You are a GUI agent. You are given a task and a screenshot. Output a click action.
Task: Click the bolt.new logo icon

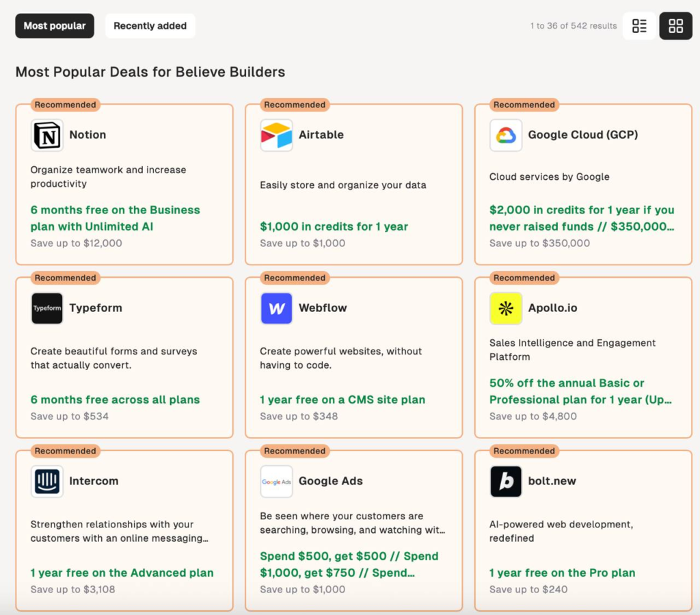coord(506,482)
